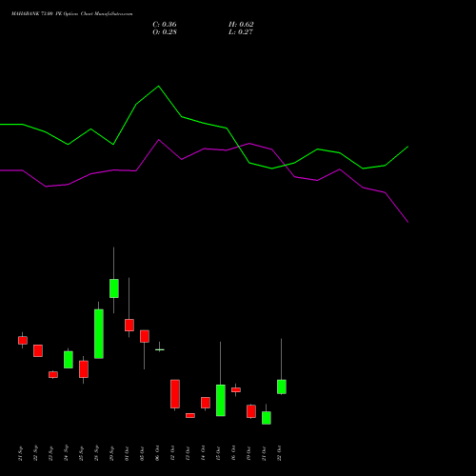Image resolution: width=476 pixels, height=476 pixels.
Task: Click the 16 Oct date label
Action: 234,453
